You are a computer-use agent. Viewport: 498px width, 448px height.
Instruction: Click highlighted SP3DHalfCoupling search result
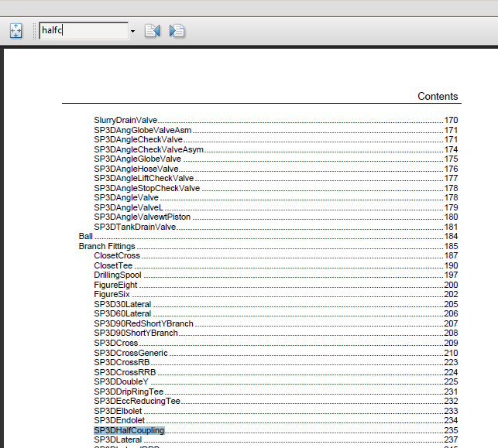(129, 430)
